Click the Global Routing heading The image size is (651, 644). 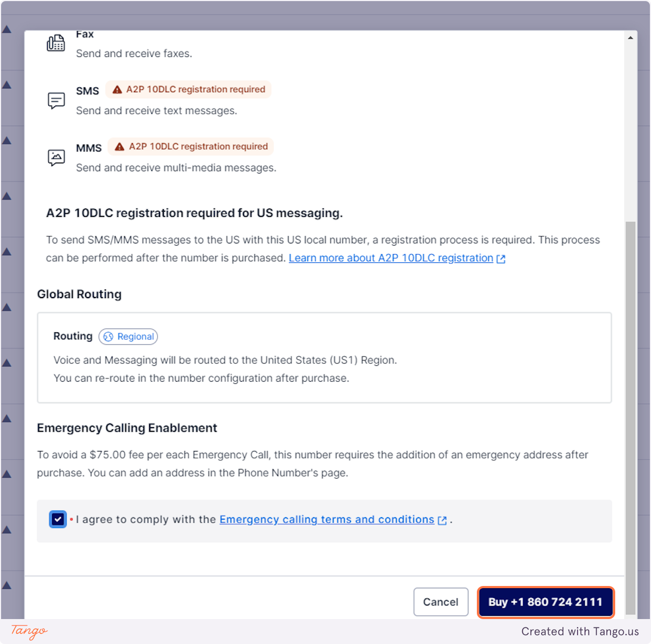[79, 294]
